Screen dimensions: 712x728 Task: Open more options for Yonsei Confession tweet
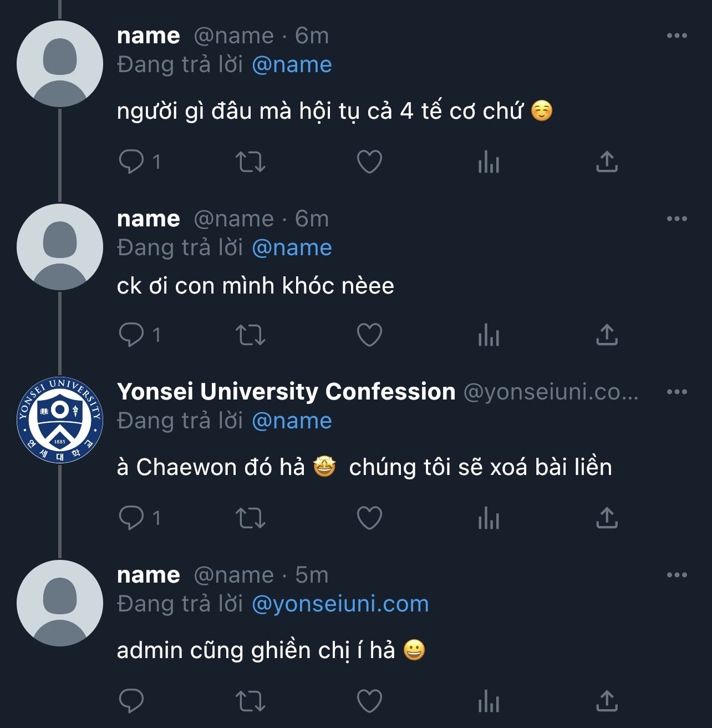[x=677, y=392]
